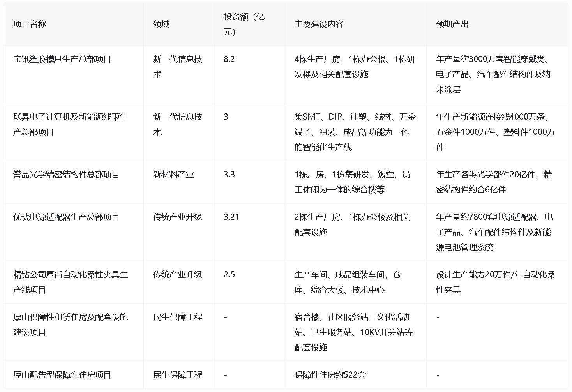This screenshot has height=392, width=572.
Task: Click the 3.3 investment amount cell
Action: 229,175
